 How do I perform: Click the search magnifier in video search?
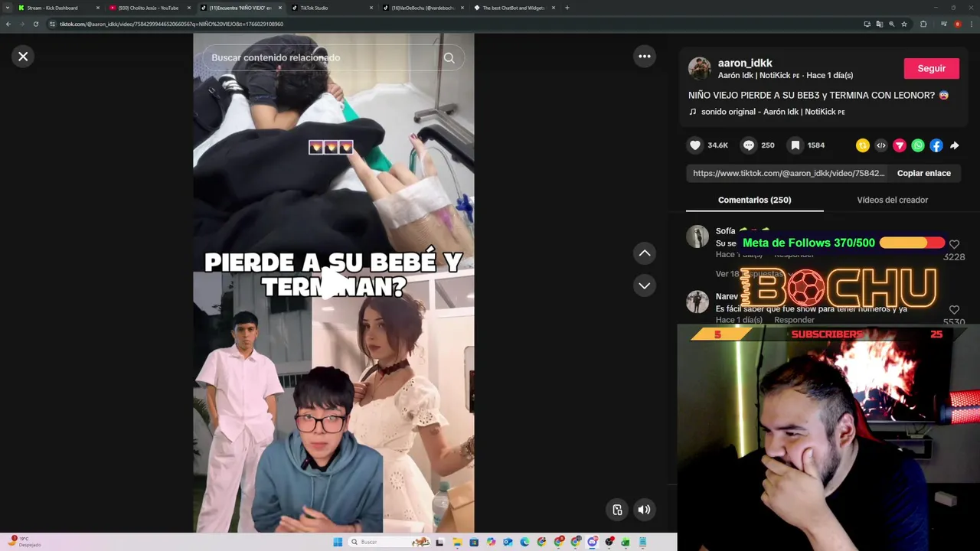click(449, 58)
